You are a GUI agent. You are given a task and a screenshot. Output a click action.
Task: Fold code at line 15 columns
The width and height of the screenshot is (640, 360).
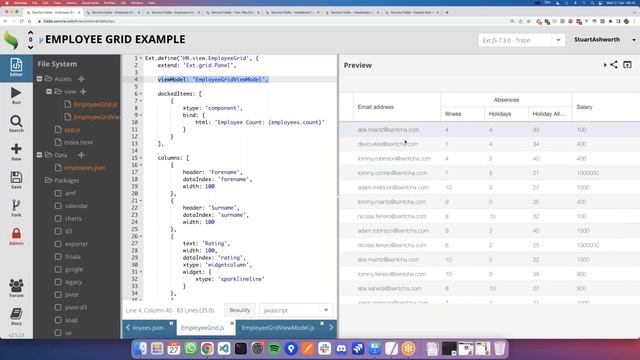point(141,158)
